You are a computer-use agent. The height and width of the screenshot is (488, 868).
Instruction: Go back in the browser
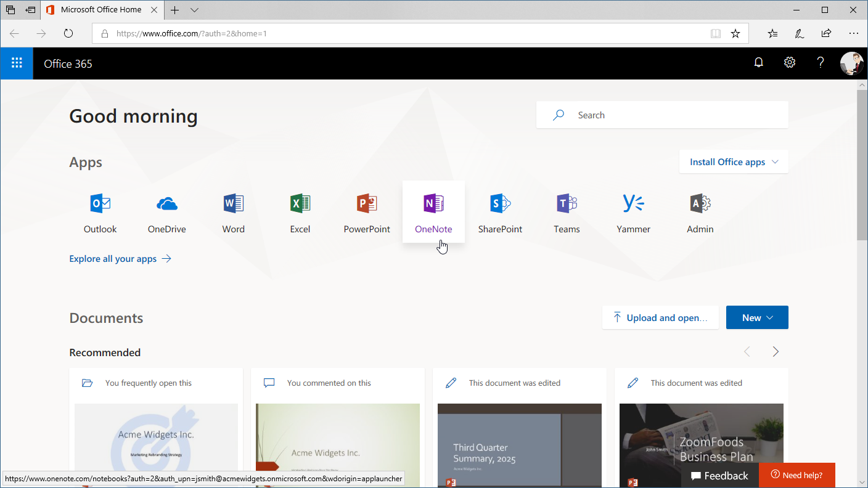tap(14, 33)
